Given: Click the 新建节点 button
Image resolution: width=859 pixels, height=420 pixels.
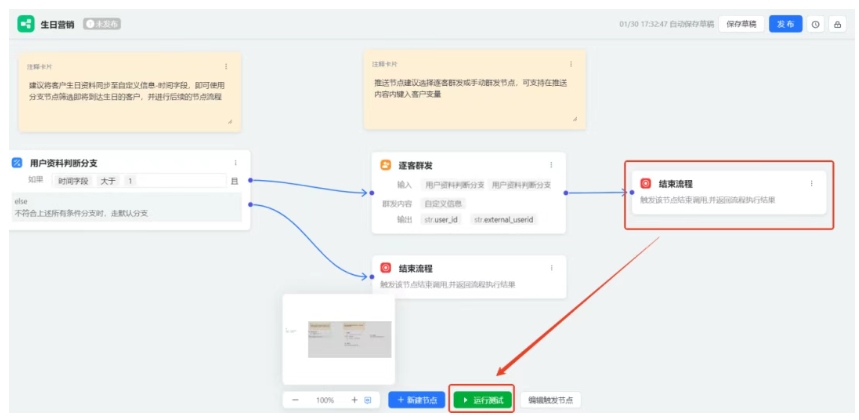Looking at the screenshot, I should (x=416, y=400).
